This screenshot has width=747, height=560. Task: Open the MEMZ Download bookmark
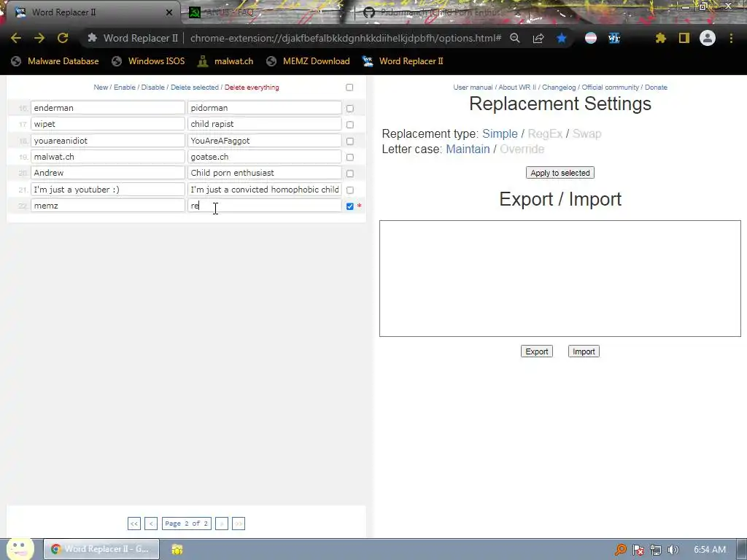(309, 61)
